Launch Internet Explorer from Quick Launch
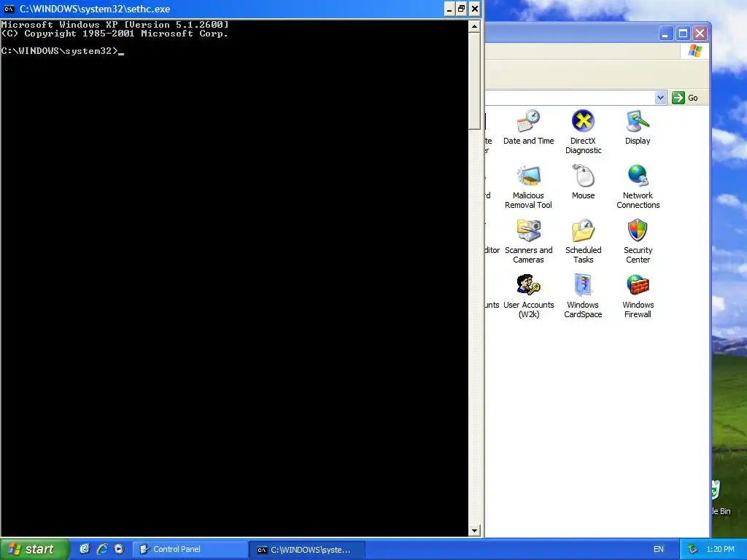747x560 pixels. click(x=101, y=549)
